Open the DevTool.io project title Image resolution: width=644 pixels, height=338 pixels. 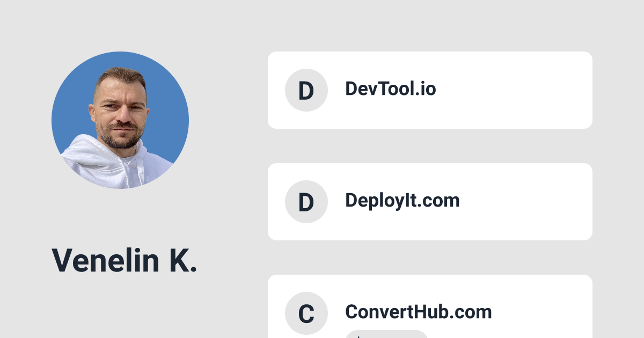tap(390, 89)
